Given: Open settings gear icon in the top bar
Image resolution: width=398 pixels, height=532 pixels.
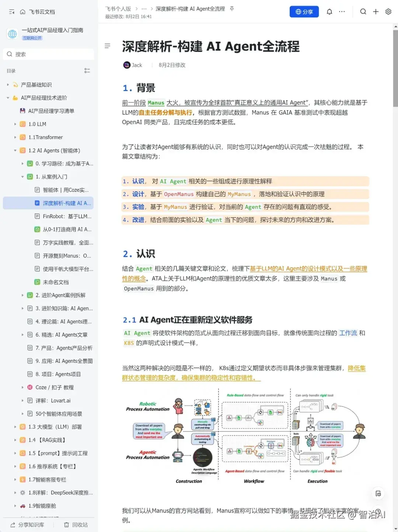Looking at the screenshot, I should pyautogui.click(x=388, y=12).
